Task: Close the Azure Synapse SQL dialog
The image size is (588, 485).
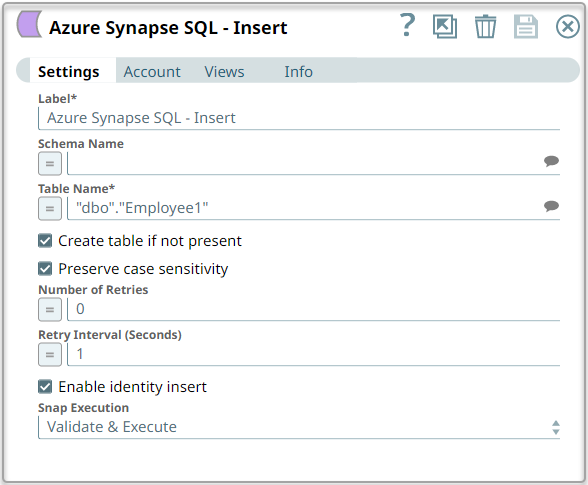Action: 567,26
